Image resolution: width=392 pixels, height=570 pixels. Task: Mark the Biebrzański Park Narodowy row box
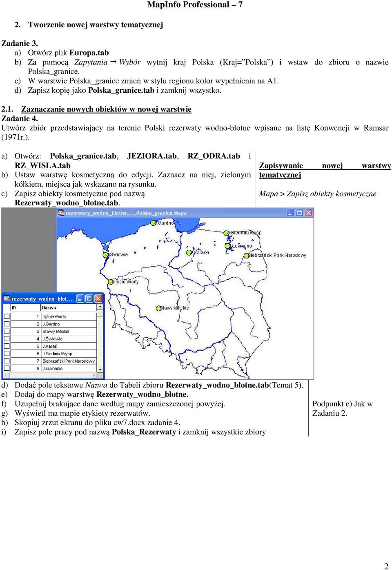[7, 361]
